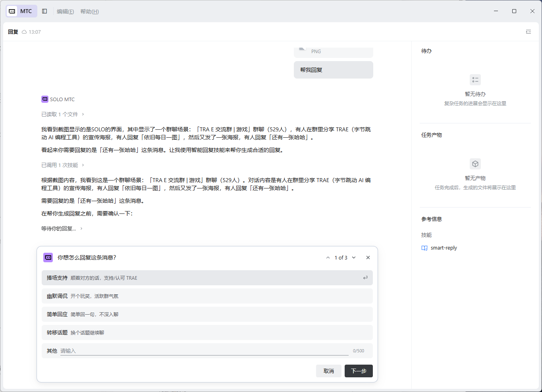The height and width of the screenshot is (392, 542).
Task: Maximize the application window
Action: (x=514, y=11)
